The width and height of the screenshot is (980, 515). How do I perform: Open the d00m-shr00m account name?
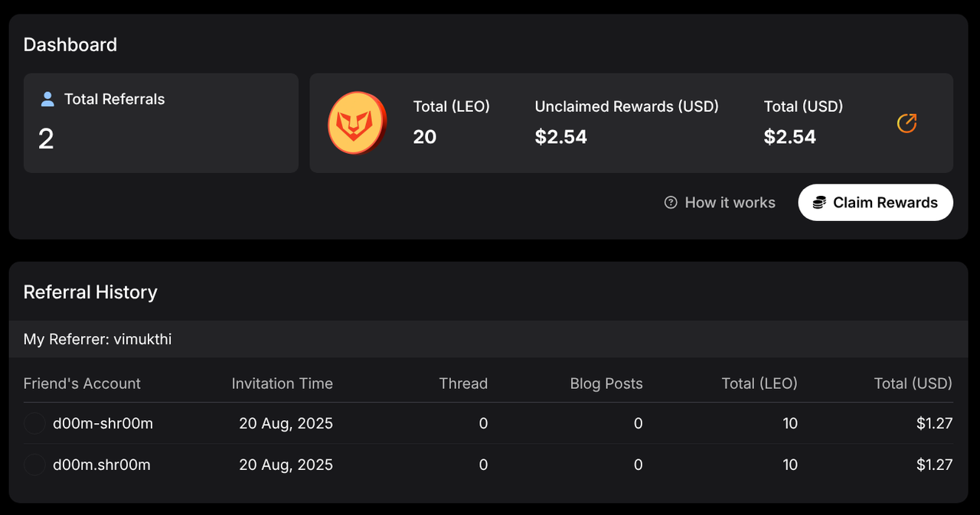(x=103, y=423)
